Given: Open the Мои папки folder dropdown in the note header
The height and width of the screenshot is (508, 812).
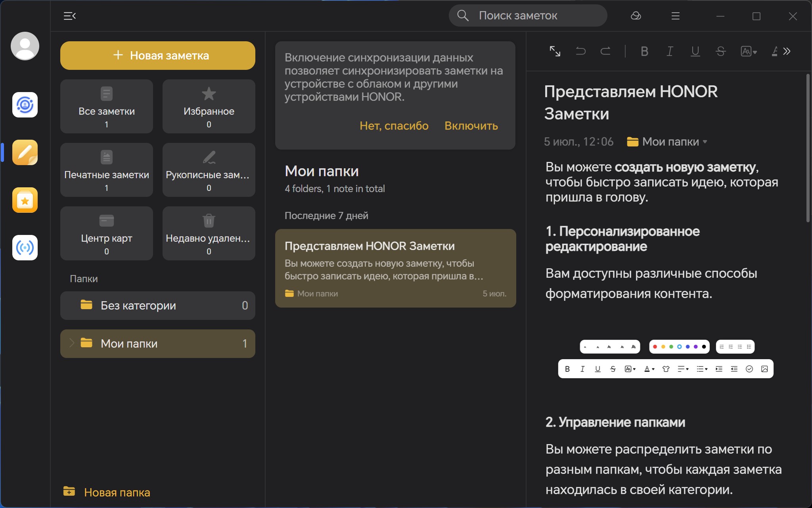Looking at the screenshot, I should pos(667,142).
